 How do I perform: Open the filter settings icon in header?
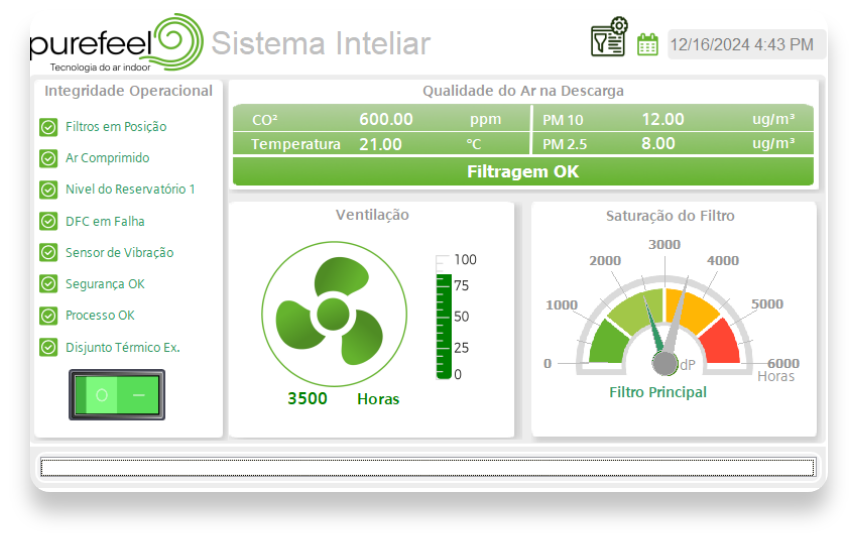pos(608,38)
